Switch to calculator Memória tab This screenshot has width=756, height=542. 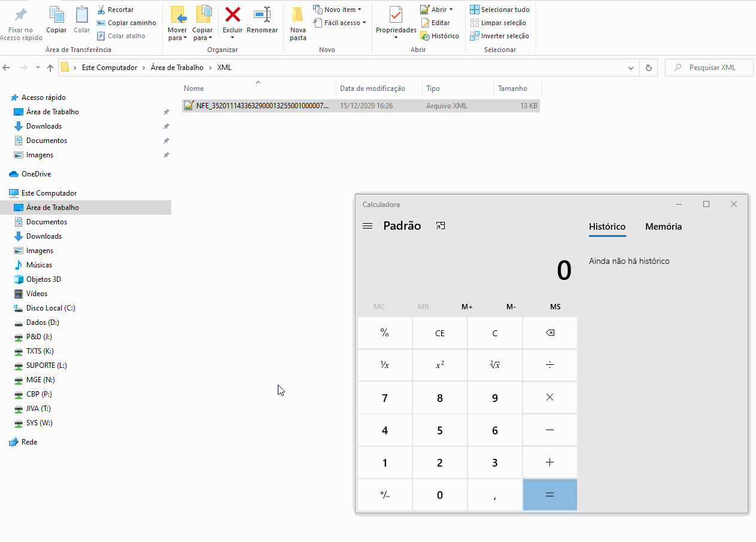click(x=663, y=227)
